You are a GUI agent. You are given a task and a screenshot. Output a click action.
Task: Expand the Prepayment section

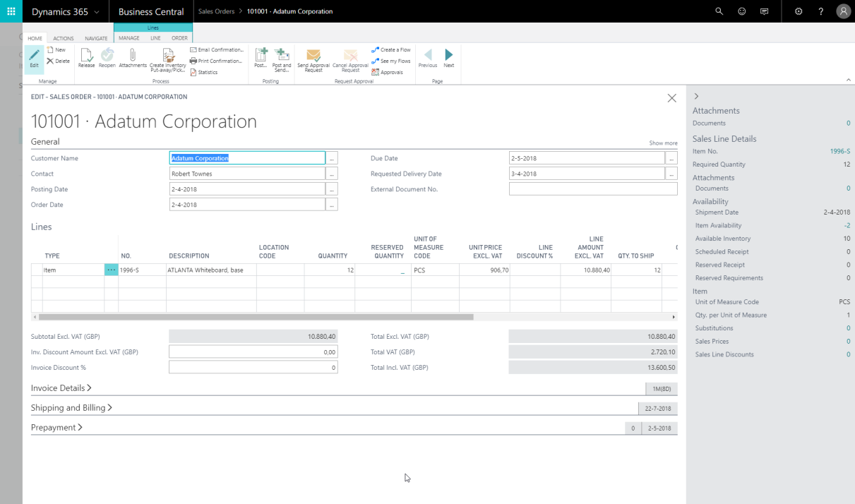coord(56,428)
